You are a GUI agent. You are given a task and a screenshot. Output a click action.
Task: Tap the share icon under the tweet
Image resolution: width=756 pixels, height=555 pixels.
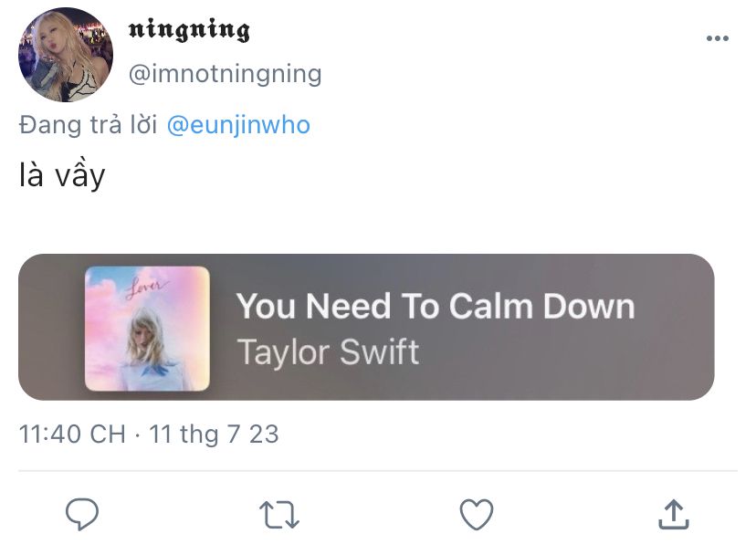click(673, 514)
